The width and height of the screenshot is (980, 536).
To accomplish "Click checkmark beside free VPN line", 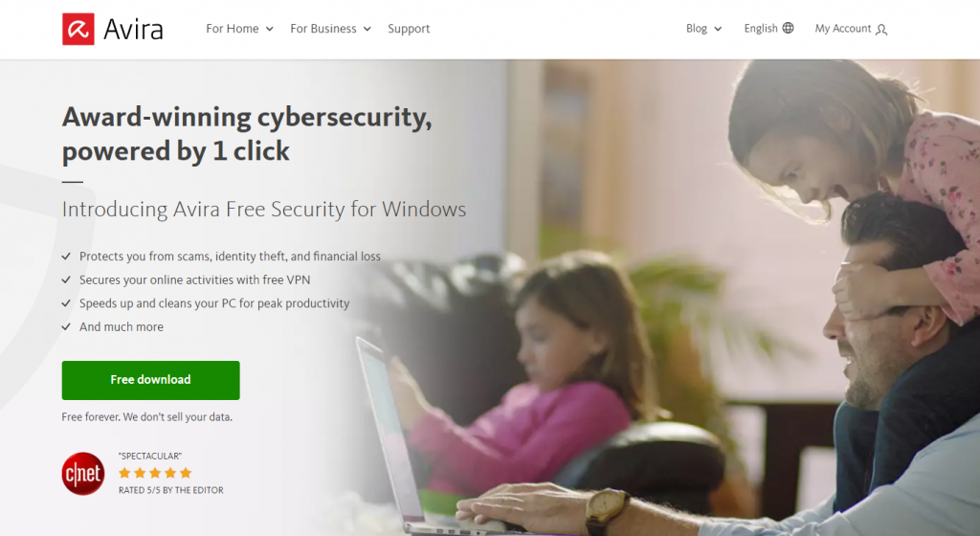I will [x=66, y=279].
